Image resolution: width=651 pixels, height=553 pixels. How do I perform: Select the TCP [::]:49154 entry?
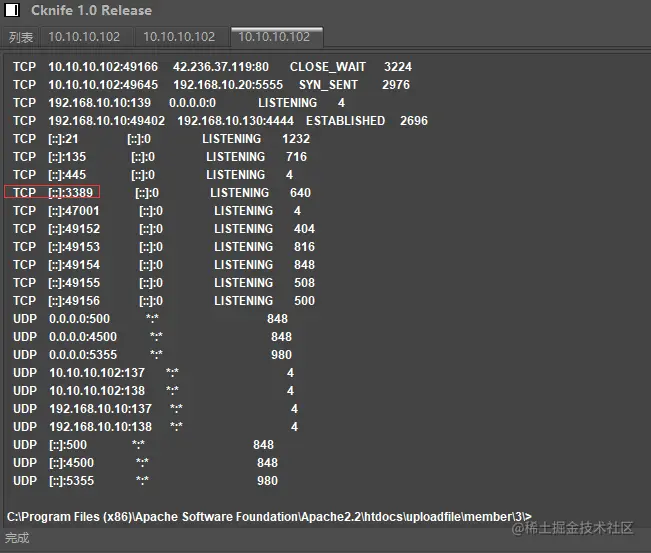(x=164, y=265)
